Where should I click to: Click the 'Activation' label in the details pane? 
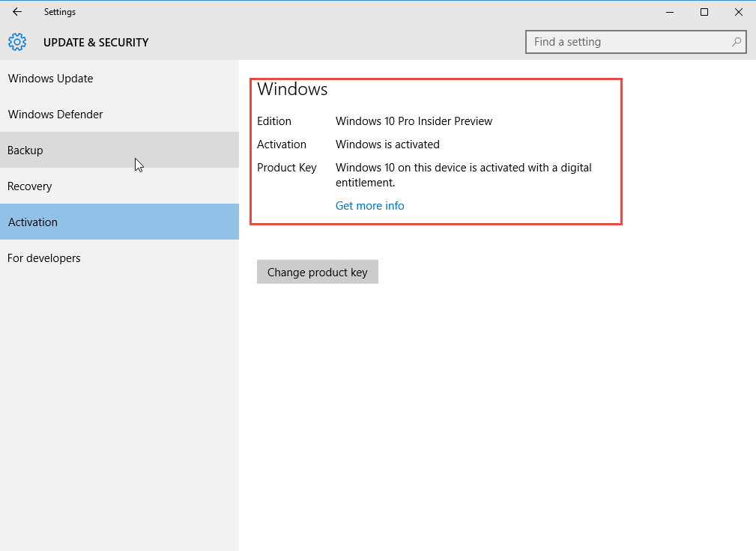pyautogui.click(x=282, y=144)
